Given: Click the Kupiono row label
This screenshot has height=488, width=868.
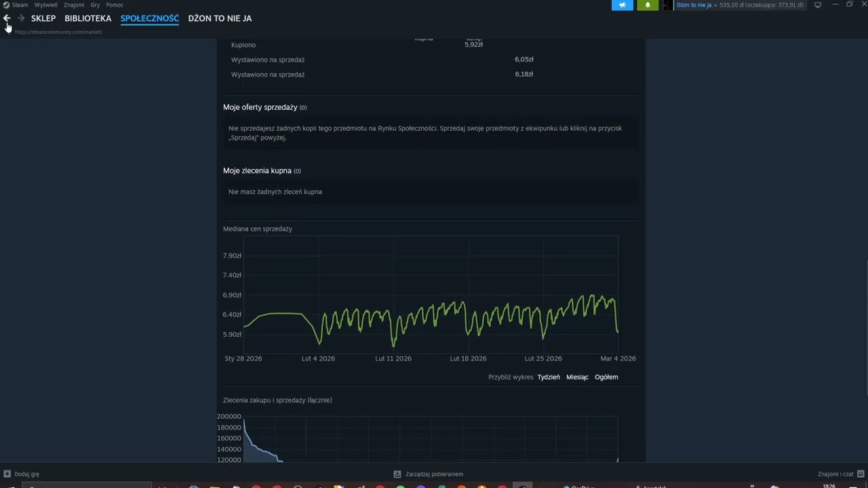Looking at the screenshot, I should [243, 45].
